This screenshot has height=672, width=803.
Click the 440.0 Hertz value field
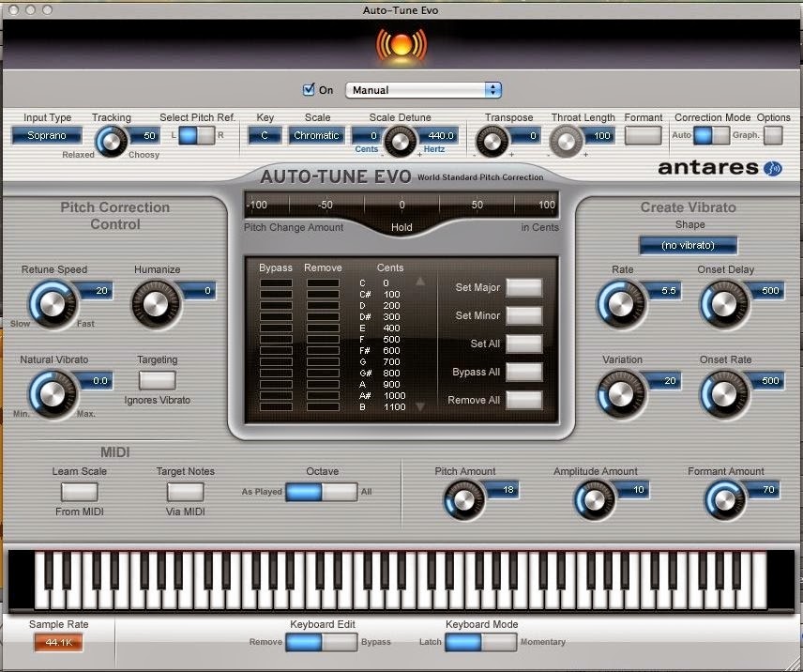click(439, 136)
